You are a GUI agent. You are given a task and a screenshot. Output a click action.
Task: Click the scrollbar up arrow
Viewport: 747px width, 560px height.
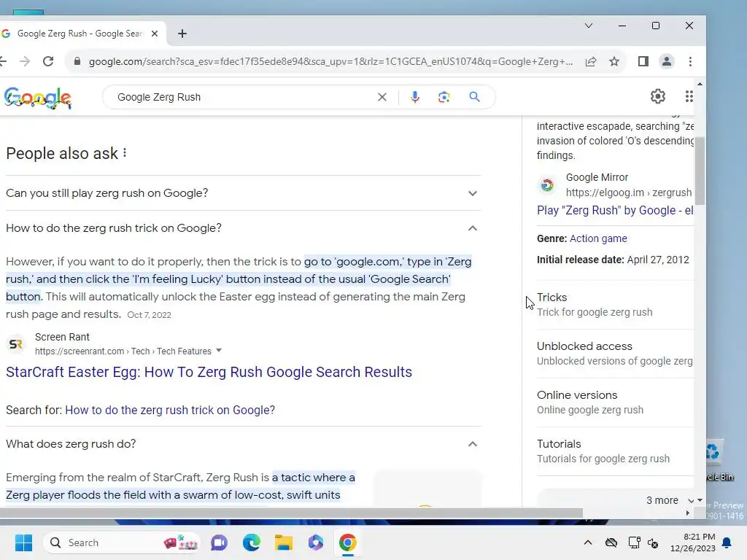(700, 84)
